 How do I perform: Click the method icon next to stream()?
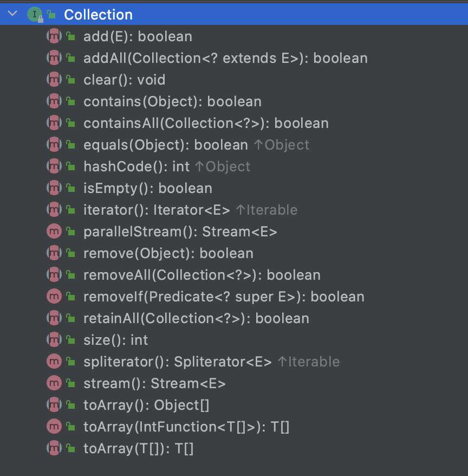(x=54, y=383)
